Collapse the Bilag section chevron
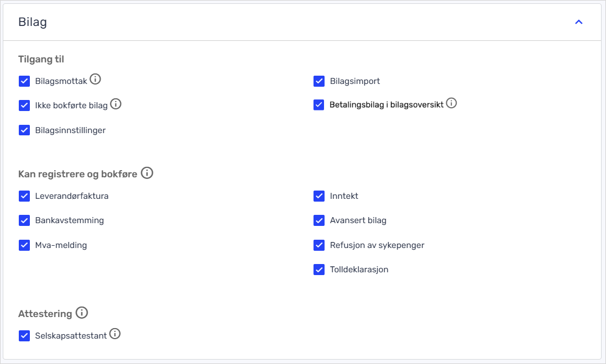The image size is (606, 364). click(x=579, y=22)
